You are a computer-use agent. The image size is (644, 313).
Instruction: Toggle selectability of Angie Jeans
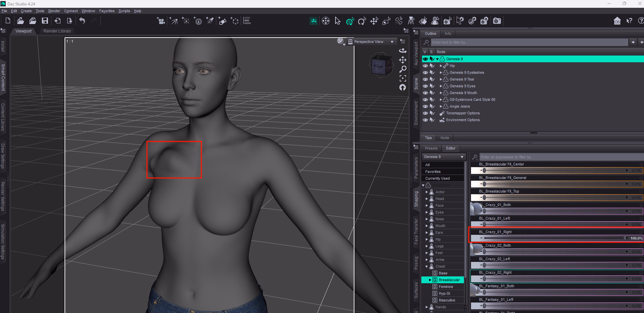pos(432,106)
